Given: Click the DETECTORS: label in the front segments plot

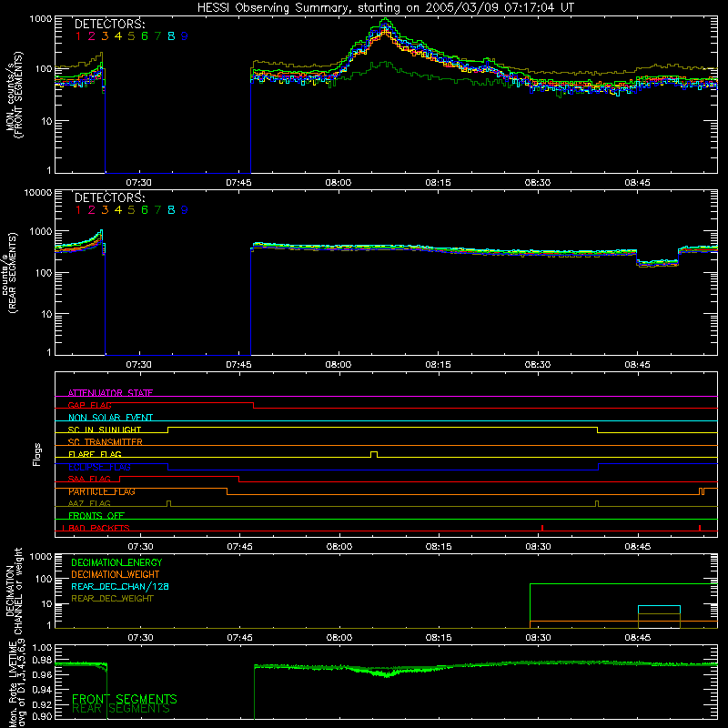Looking at the screenshot, I should pos(109,25).
